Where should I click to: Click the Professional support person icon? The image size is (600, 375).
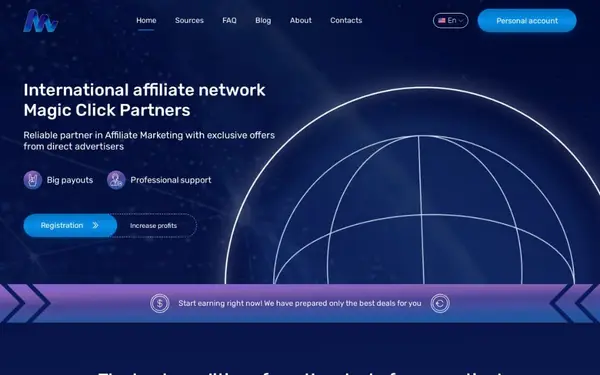[x=116, y=180]
